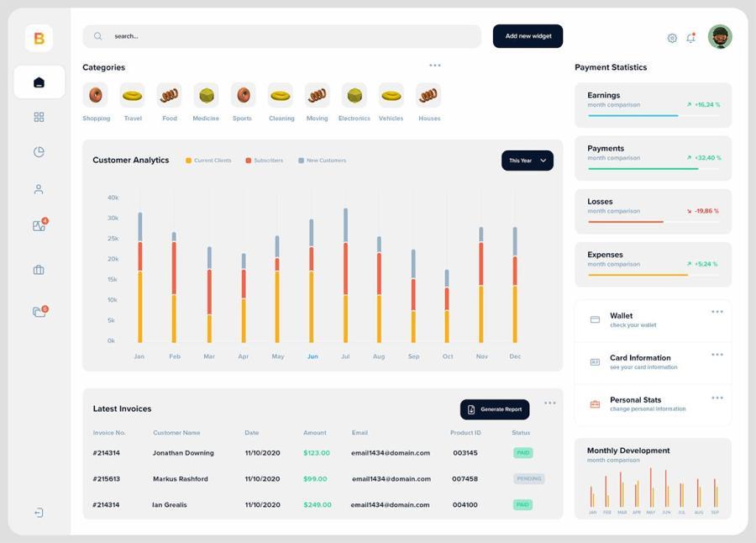This screenshot has width=756, height=543.
Task: Open the wallet sidebar icon with badge
Action: tap(40, 311)
